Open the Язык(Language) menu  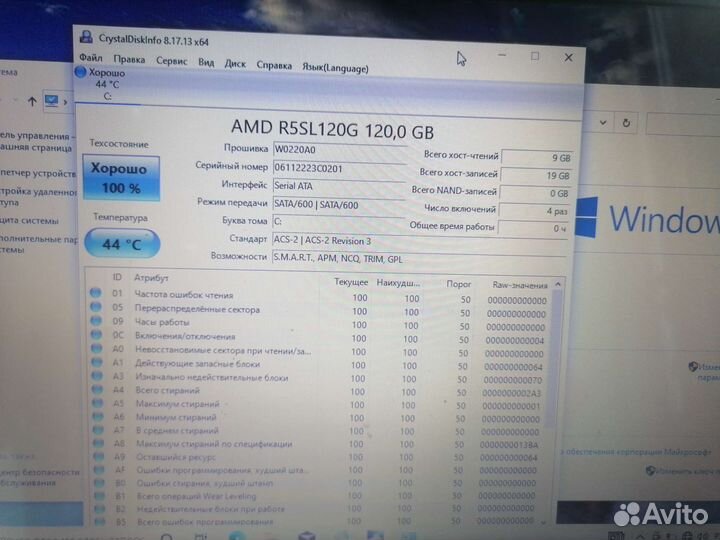[x=335, y=68]
